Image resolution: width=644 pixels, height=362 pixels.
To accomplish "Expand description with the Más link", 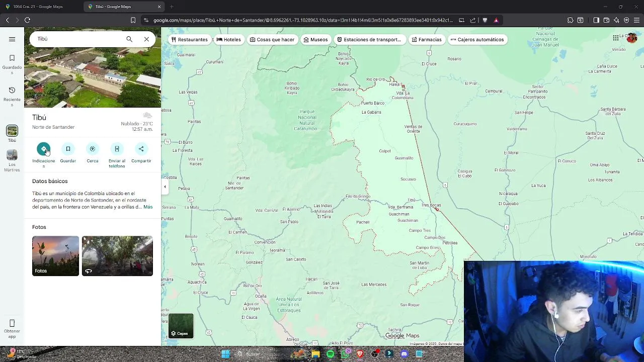I will (148, 207).
